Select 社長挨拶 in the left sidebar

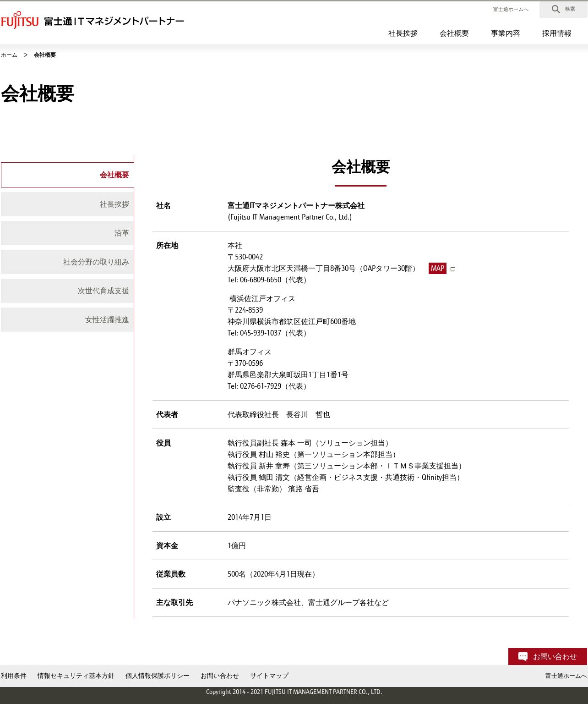coord(67,204)
